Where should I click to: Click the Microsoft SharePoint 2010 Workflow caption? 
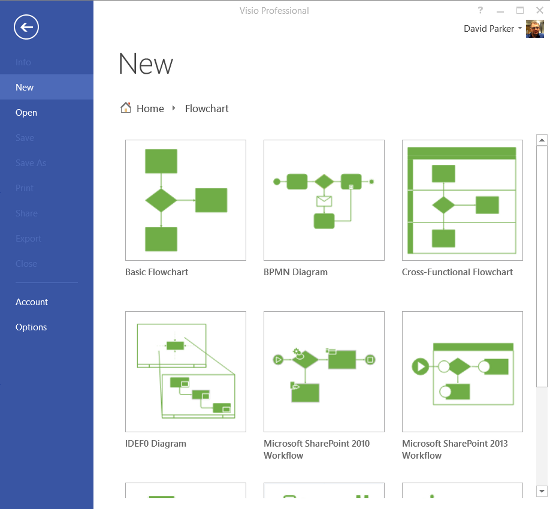click(x=316, y=450)
